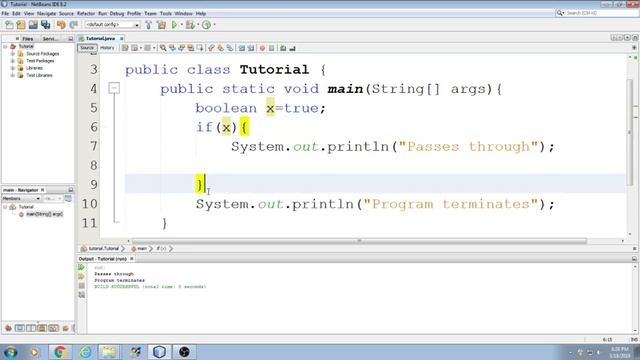Click the New File toolbar icon
Screen dimensions: 640x360
tap(9, 25)
